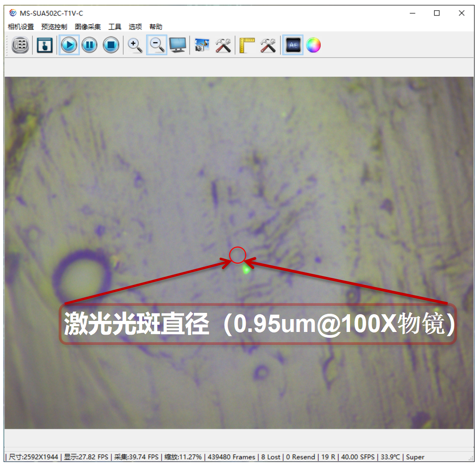
Task: Toggle the AE auto exposure button
Action: coord(293,45)
